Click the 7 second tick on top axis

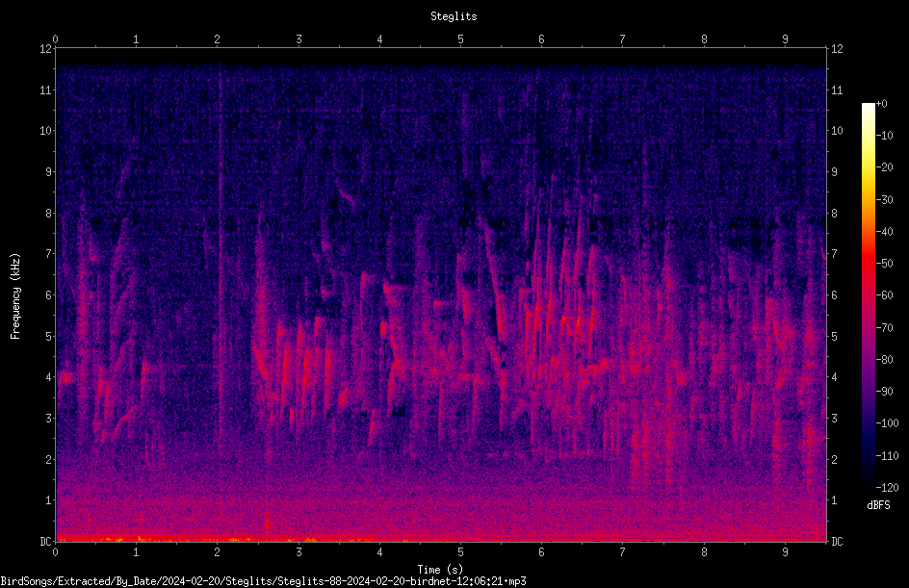pos(623,39)
